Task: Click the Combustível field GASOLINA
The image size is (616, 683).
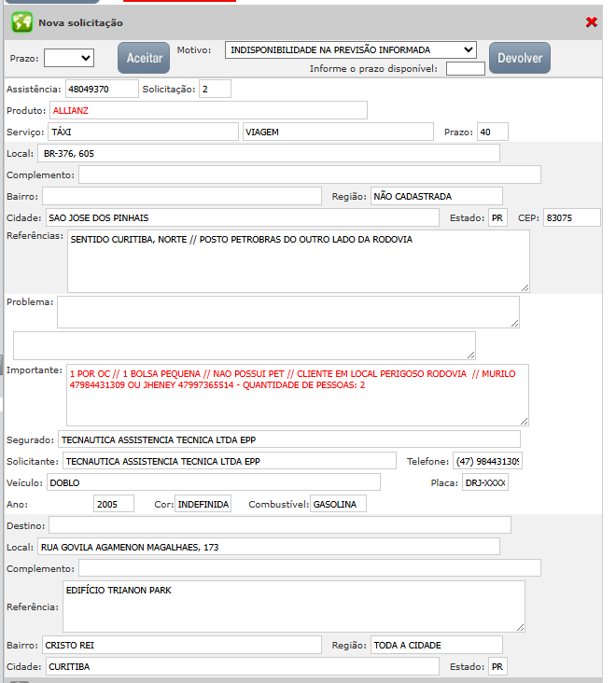Action: click(x=338, y=504)
